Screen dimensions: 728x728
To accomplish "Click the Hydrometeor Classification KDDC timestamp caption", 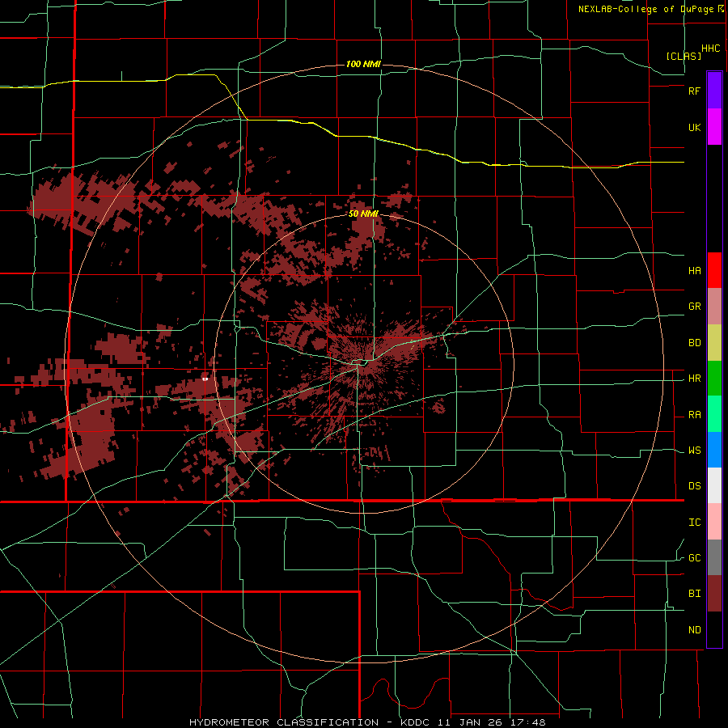I will 368,722.
